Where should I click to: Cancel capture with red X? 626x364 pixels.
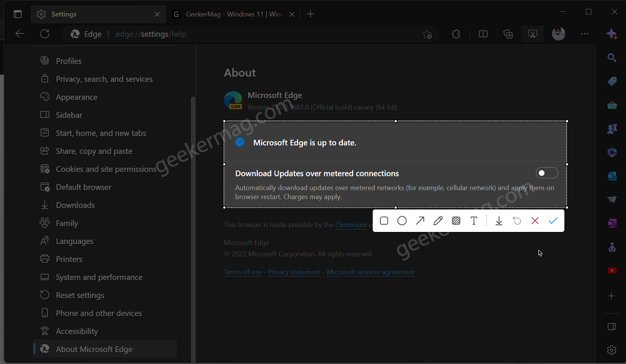pos(535,221)
